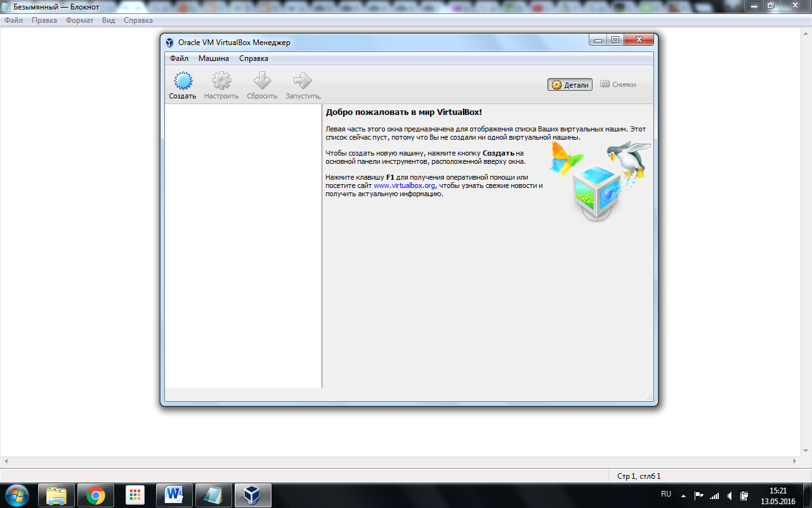This screenshot has width=812, height=508.
Task: Click the Запустить right-arrow icon
Action: click(x=303, y=81)
